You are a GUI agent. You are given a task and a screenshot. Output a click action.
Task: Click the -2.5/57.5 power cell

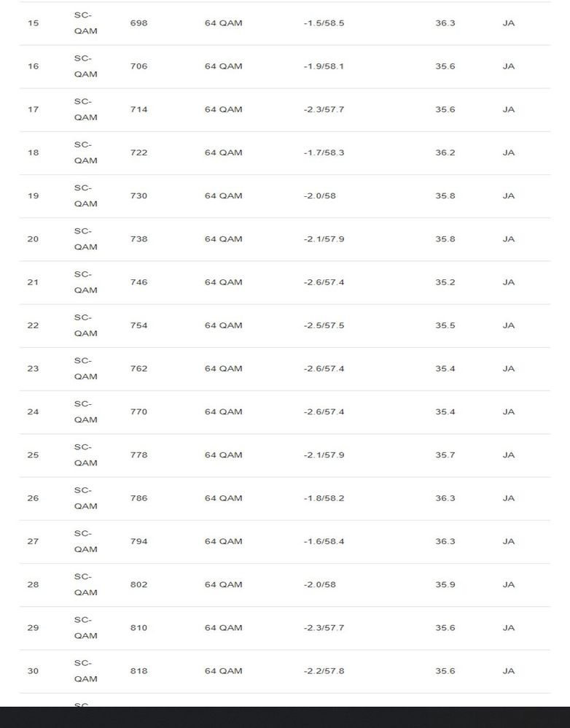coord(324,325)
